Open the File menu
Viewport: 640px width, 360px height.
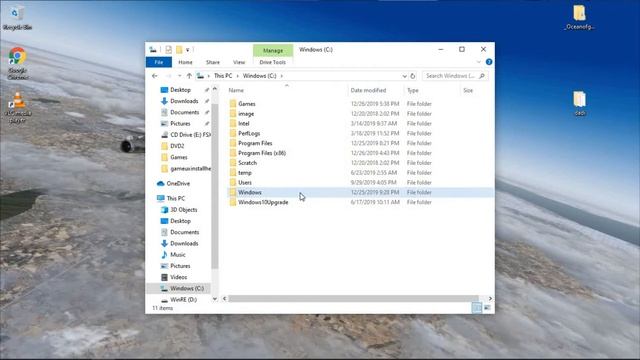(x=159, y=62)
